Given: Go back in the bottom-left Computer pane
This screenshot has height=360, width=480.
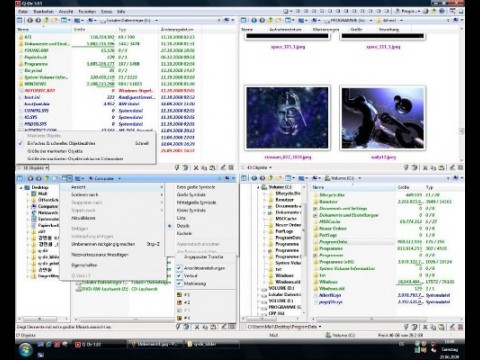Looking at the screenshot, I should (x=30, y=178).
